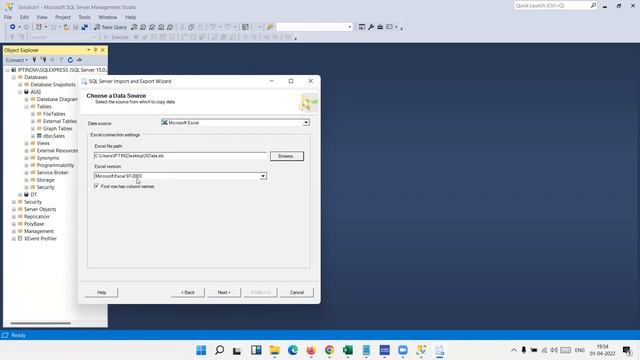This screenshot has height=360, width=640.
Task: Expand the dbo.Sales table node
Action: 33,136
